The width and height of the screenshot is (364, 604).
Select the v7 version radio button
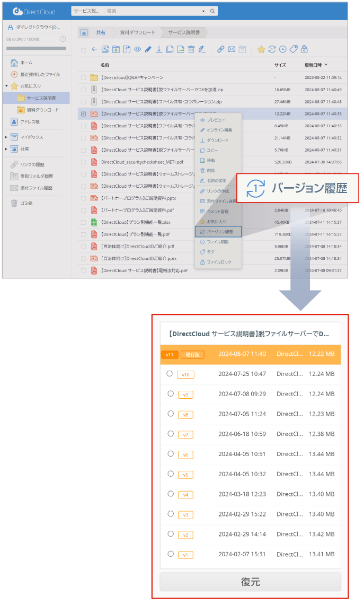click(171, 433)
